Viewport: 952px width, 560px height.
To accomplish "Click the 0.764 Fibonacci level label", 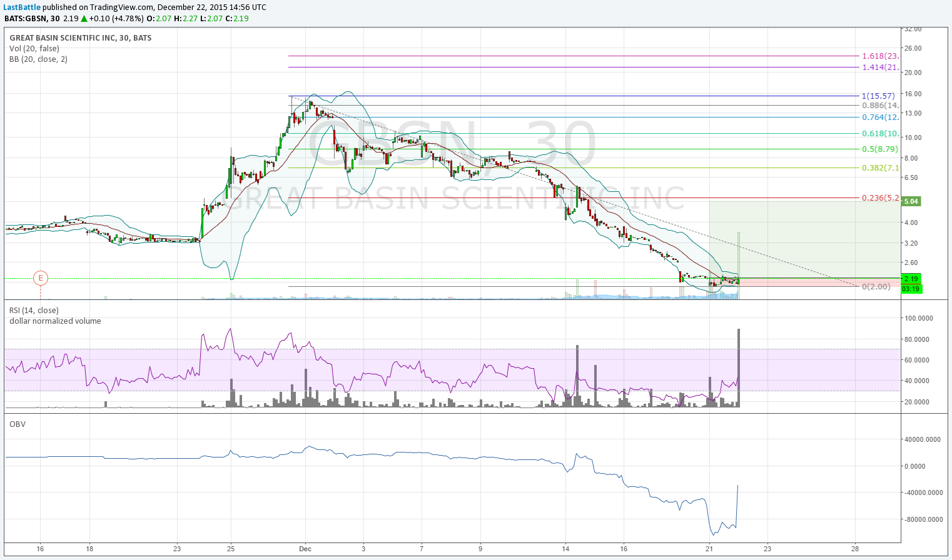I will [x=881, y=117].
